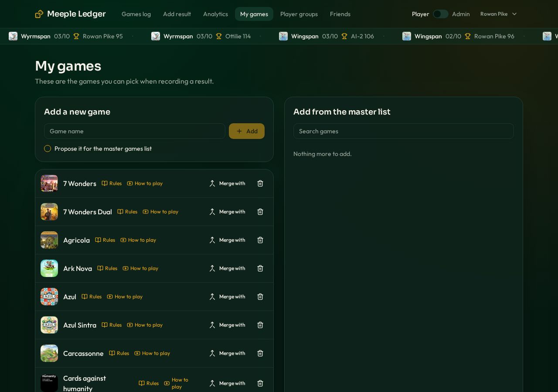Remove Carcassonne with trash icon
The image size is (558, 392).
[x=260, y=353]
